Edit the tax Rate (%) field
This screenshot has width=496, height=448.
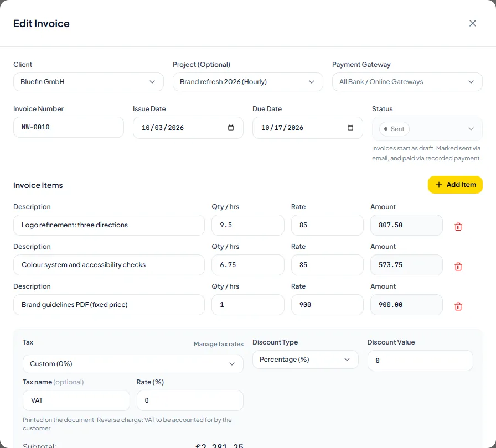pyautogui.click(x=190, y=400)
